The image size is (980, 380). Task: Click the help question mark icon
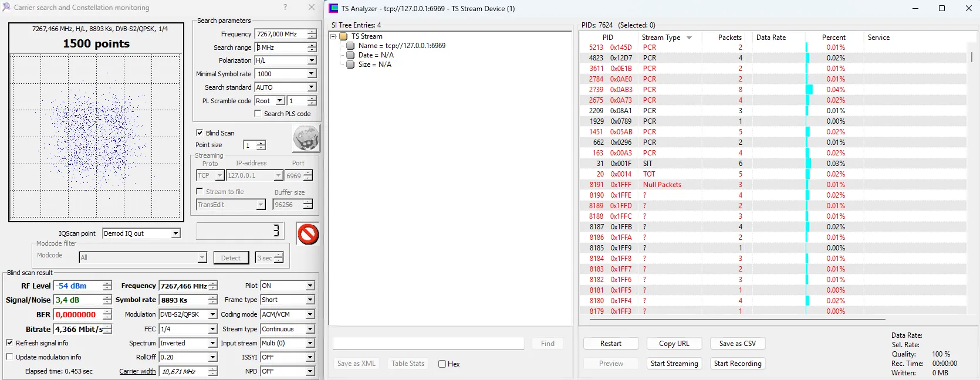[x=285, y=8]
